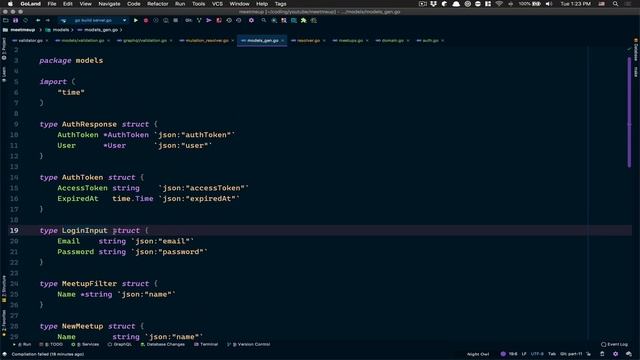Click the Night Owl theme status widget
The height and width of the screenshot is (360, 640).
[478, 354]
